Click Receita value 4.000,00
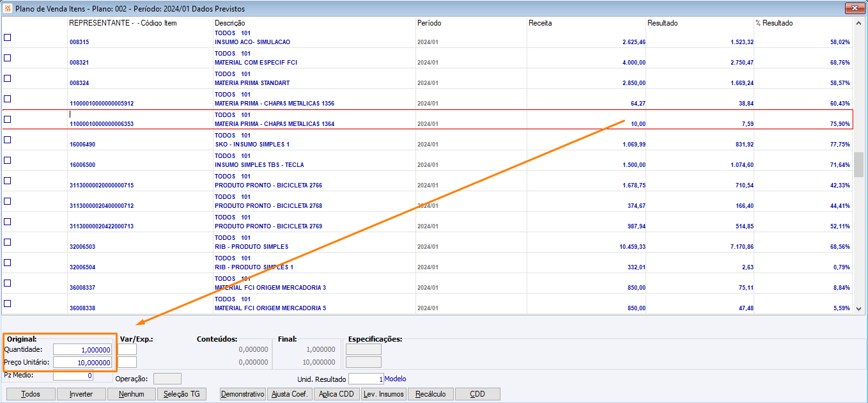 tap(635, 63)
